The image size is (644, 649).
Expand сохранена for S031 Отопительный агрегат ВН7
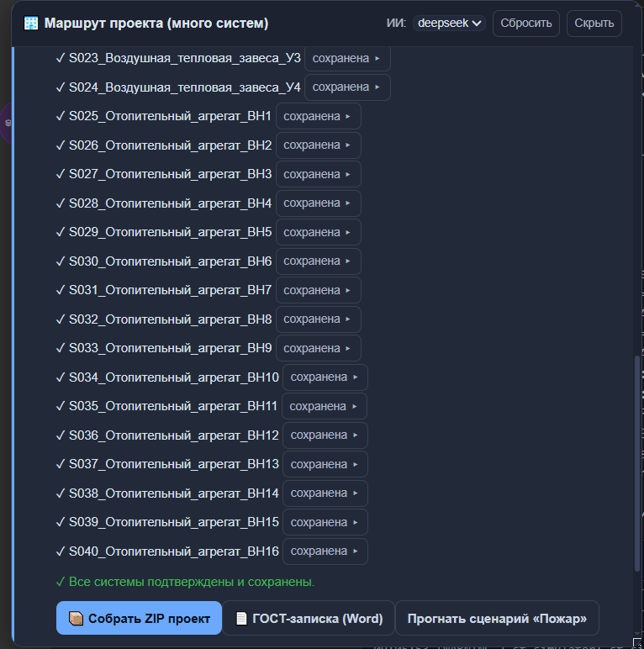[x=319, y=290]
